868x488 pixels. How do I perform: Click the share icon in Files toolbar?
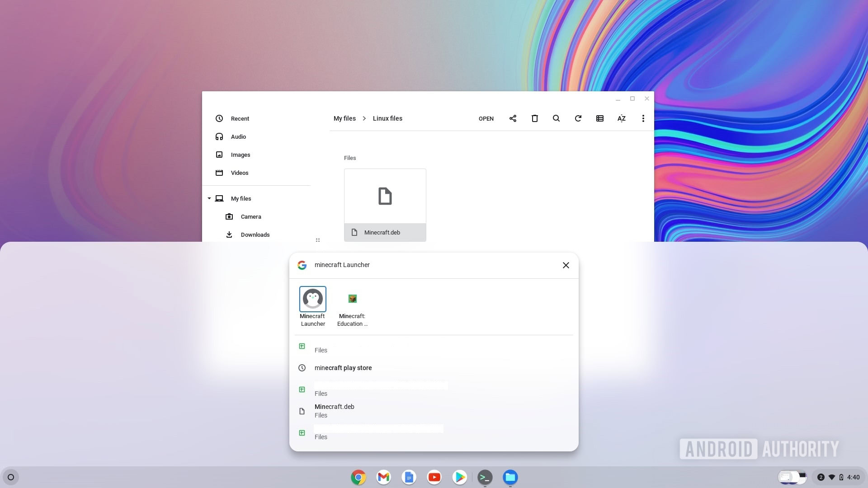click(x=512, y=118)
